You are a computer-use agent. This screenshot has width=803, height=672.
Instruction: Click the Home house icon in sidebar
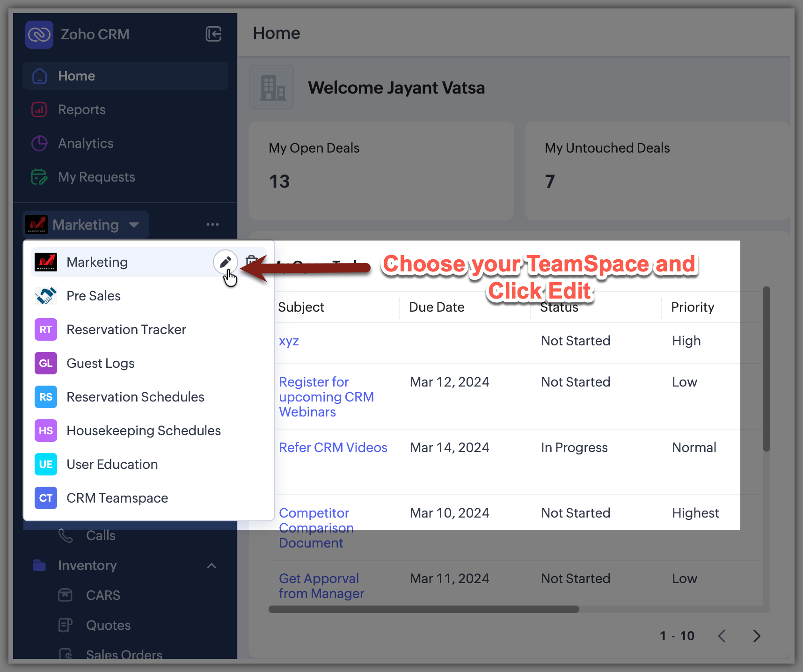point(39,76)
